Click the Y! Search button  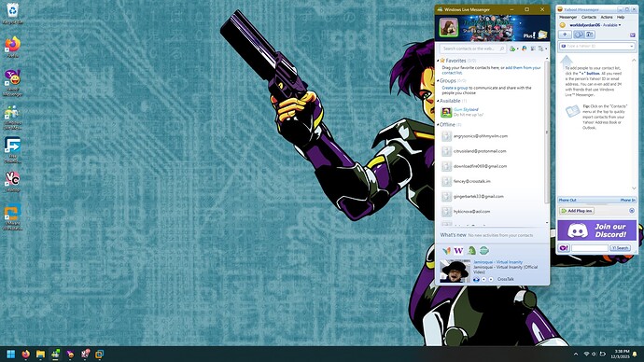[x=620, y=248]
